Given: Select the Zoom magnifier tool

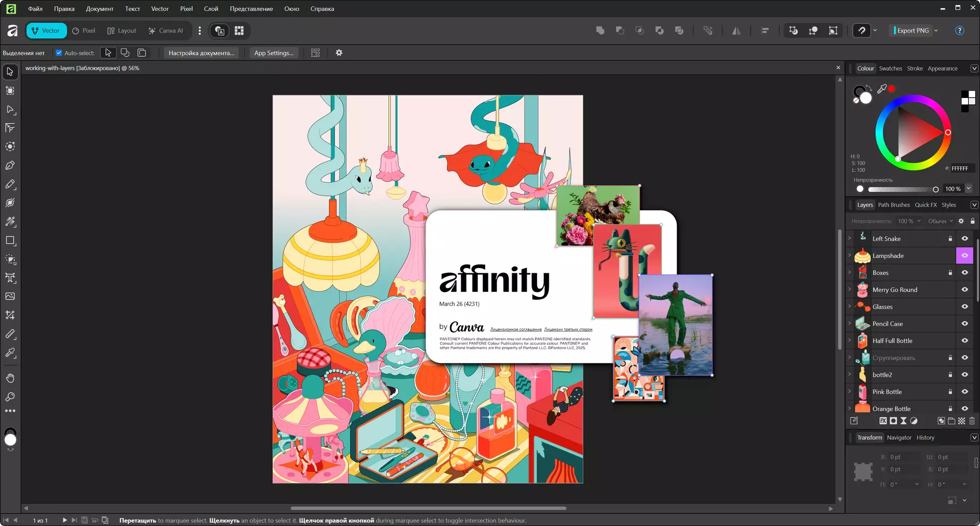Looking at the screenshot, I should pos(10,397).
